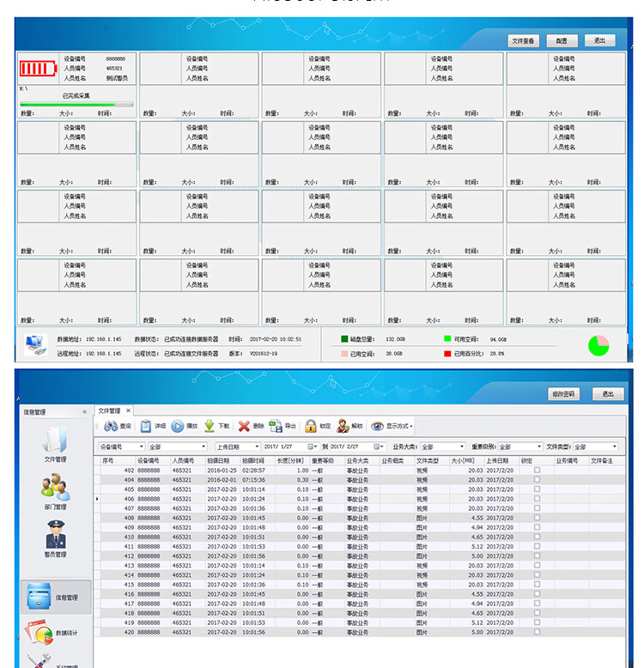Select 信息管理 file cabinet section
Screen dimensions: 644x668
55,597
